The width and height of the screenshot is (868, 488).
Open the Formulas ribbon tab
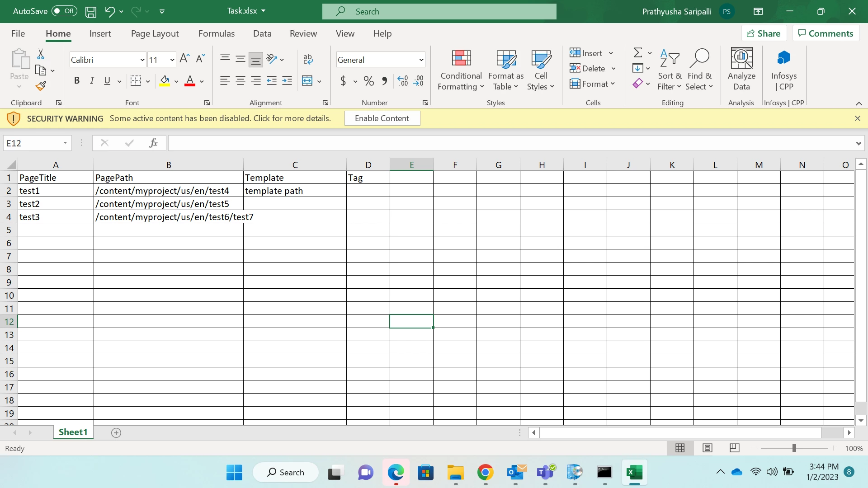tap(216, 33)
